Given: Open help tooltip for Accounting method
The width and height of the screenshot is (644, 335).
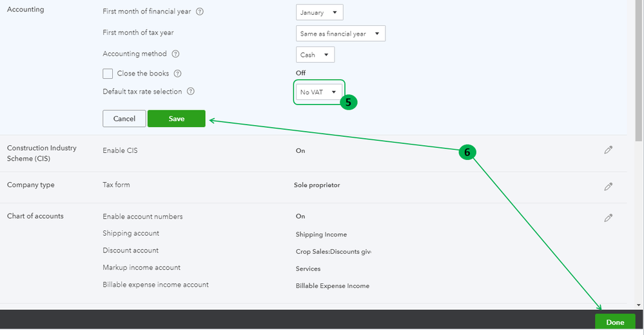Looking at the screenshot, I should 175,54.
